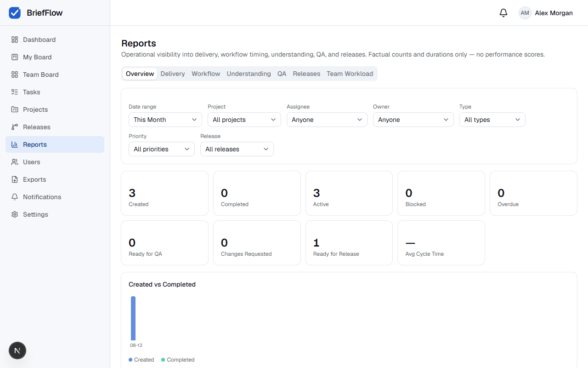Expand the Owner dropdown
Screen dimensions: 588x368
[x=413, y=120]
